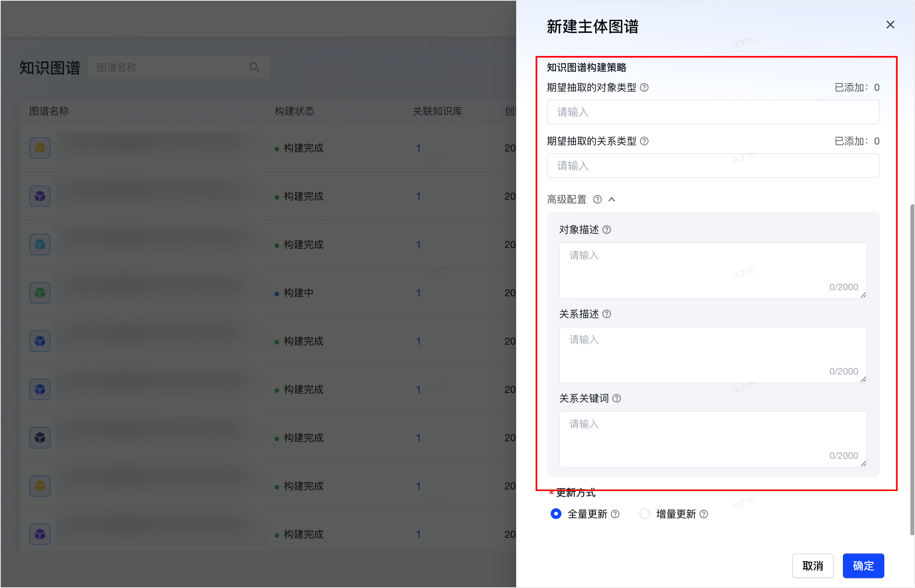Click help icon next to 全量更新
The image size is (915, 588).
point(615,514)
